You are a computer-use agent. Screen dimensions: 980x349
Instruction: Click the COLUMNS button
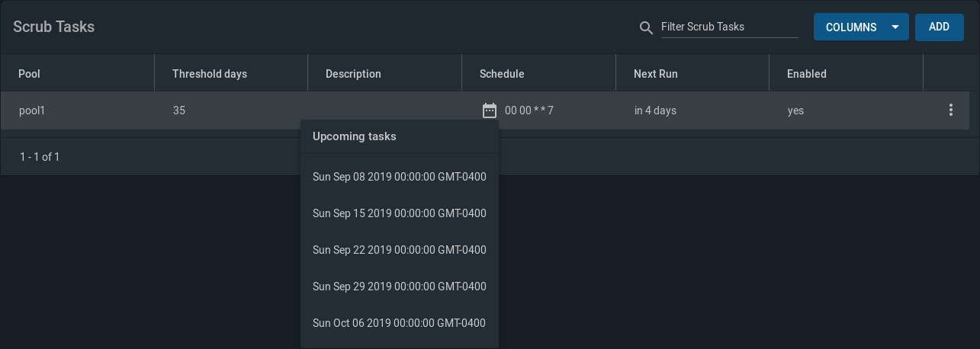point(851,27)
